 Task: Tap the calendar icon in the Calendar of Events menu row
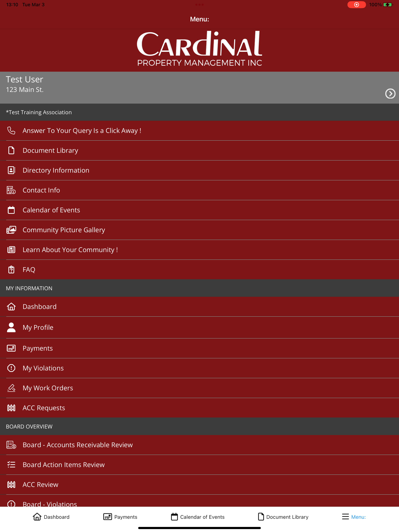coord(11,210)
